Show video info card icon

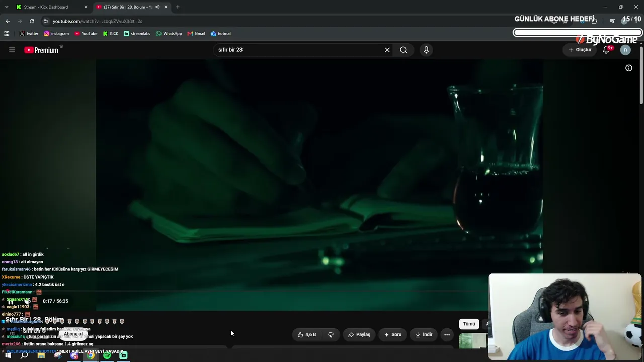point(629,68)
